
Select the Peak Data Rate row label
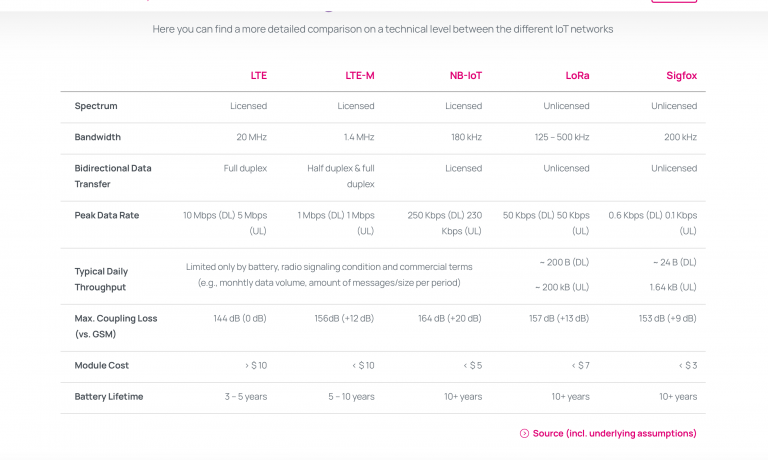tap(105, 215)
